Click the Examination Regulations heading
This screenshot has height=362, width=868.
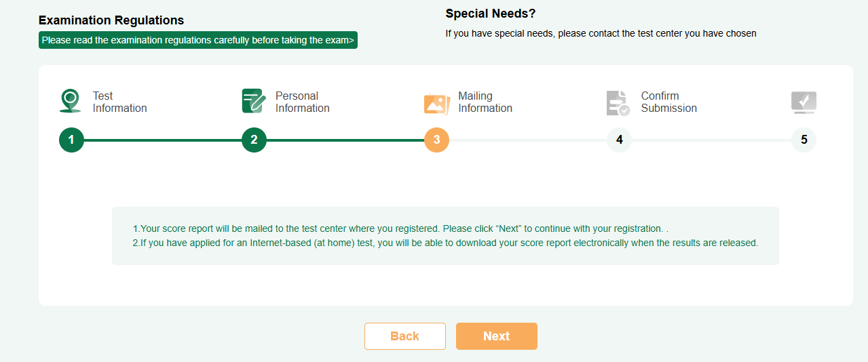tap(111, 20)
